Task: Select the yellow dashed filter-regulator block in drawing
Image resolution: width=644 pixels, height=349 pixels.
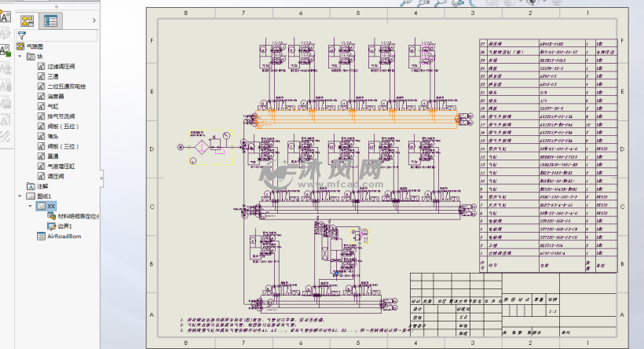Action: 210,147
